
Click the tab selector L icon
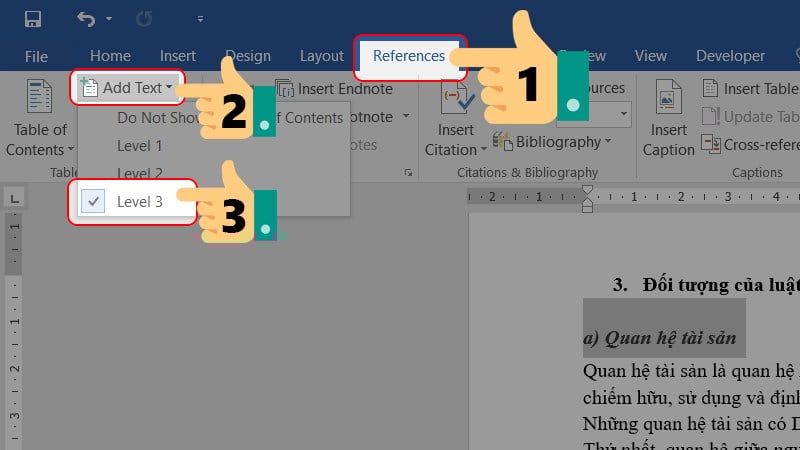15,198
